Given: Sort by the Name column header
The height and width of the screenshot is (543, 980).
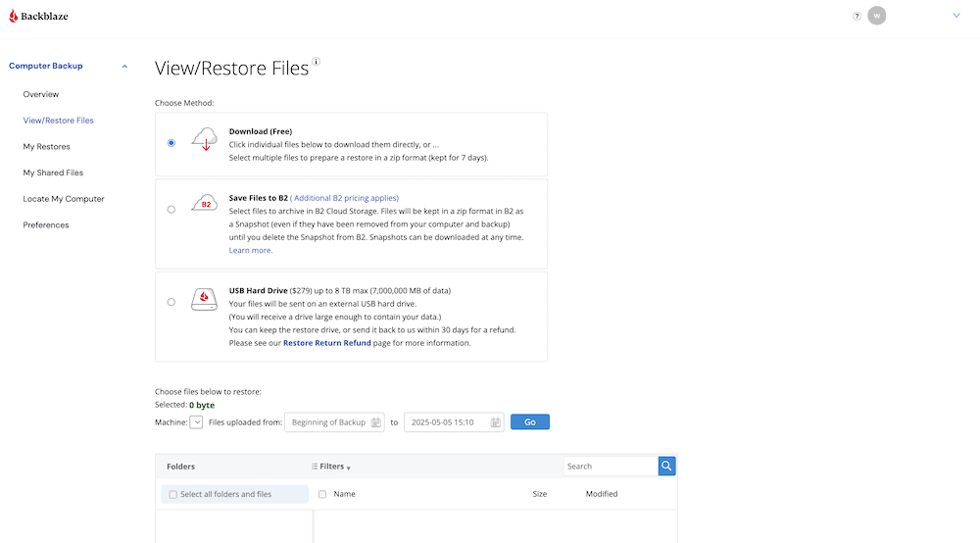Looking at the screenshot, I should click(x=344, y=494).
